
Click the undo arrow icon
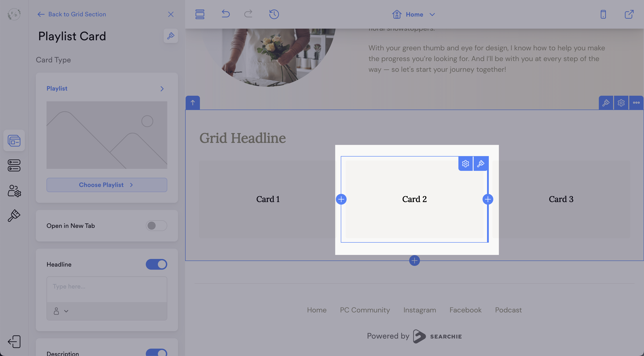coord(225,14)
